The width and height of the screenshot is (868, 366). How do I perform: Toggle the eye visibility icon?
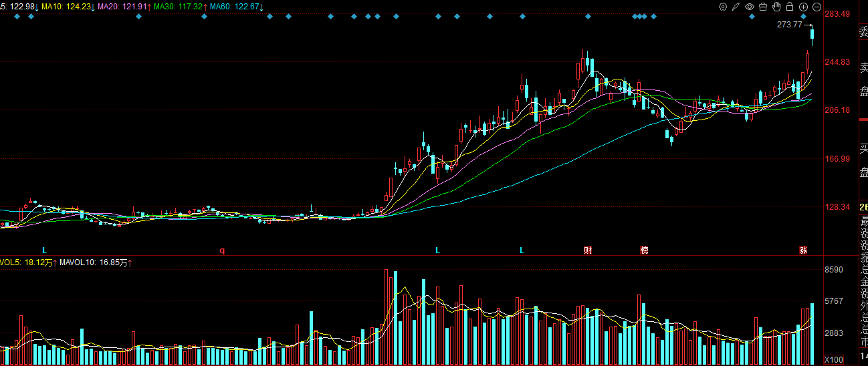tap(750, 7)
